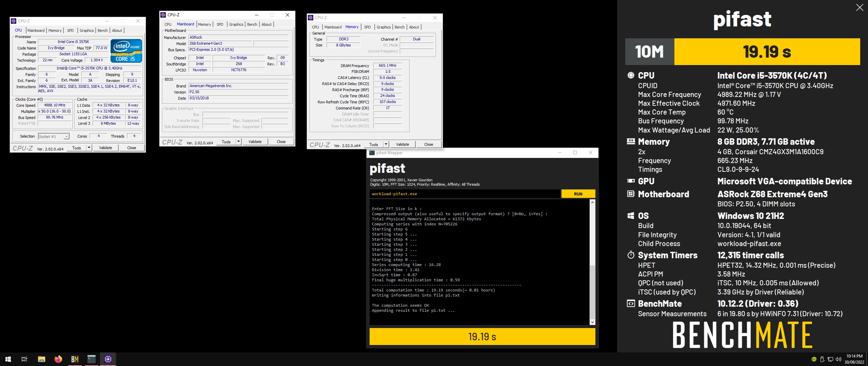Click the yellow 19.19 s result bar in pifast

[x=482, y=337]
